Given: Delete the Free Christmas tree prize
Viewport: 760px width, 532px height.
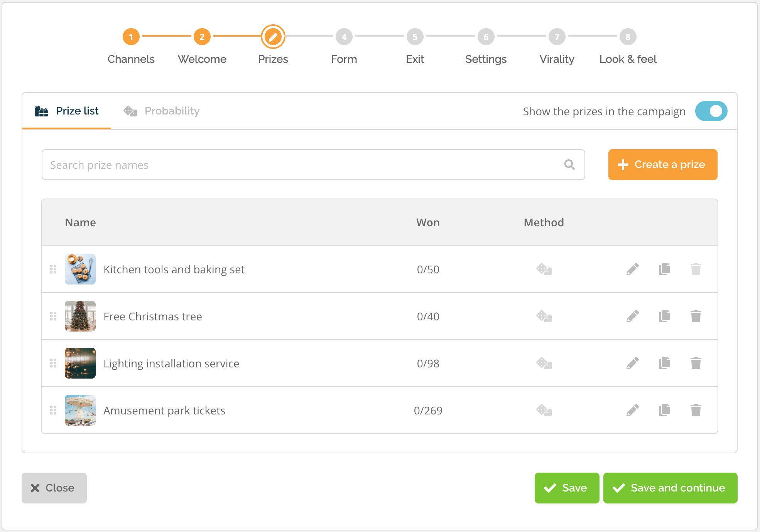Looking at the screenshot, I should (696, 316).
